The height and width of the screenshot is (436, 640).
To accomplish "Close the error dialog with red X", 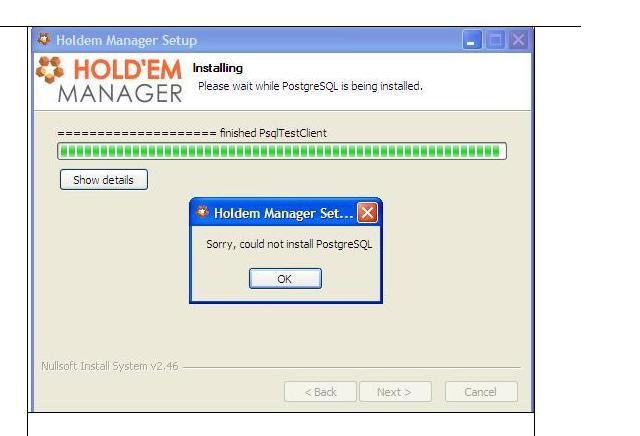I will click(x=367, y=213).
